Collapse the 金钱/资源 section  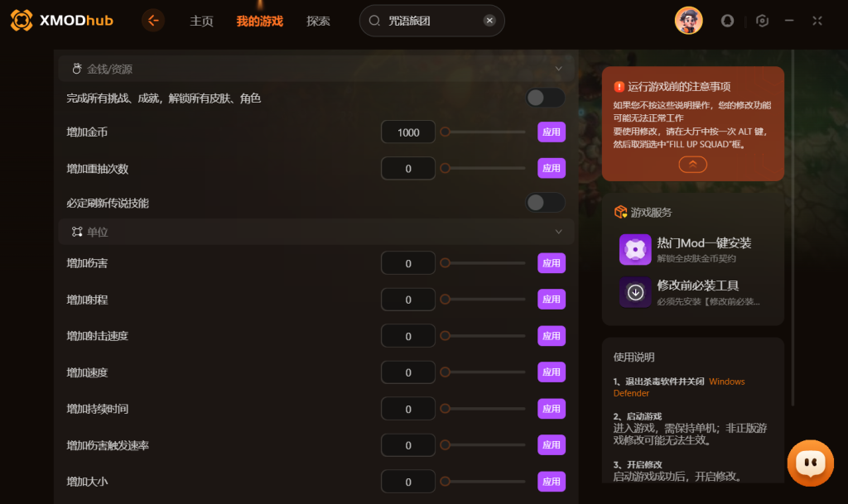click(559, 69)
